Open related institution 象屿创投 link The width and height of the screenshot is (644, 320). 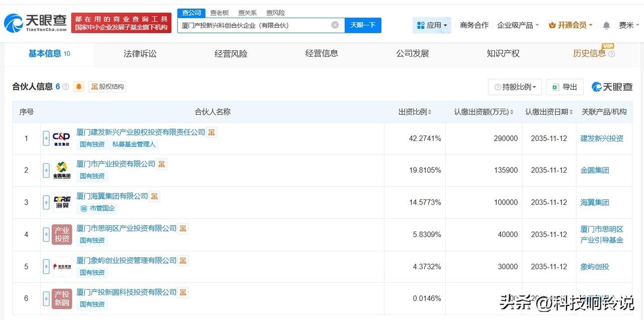pyautogui.click(x=595, y=267)
